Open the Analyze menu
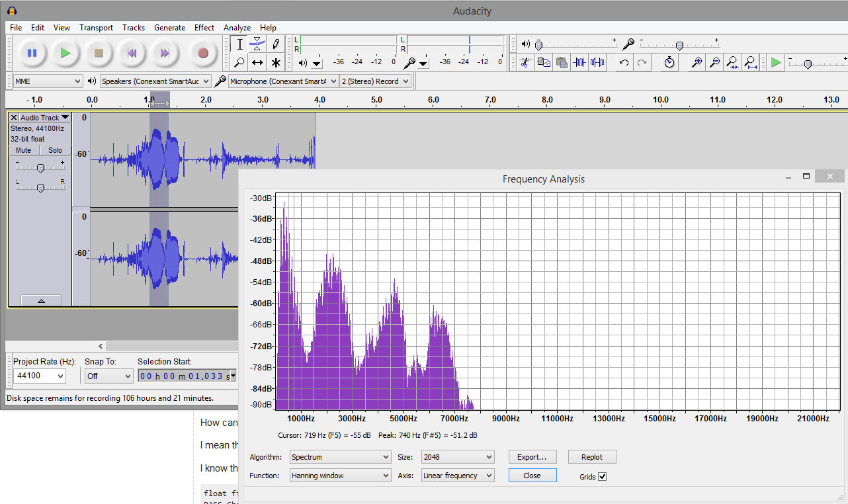Screen dimensions: 848x504 click(237, 28)
